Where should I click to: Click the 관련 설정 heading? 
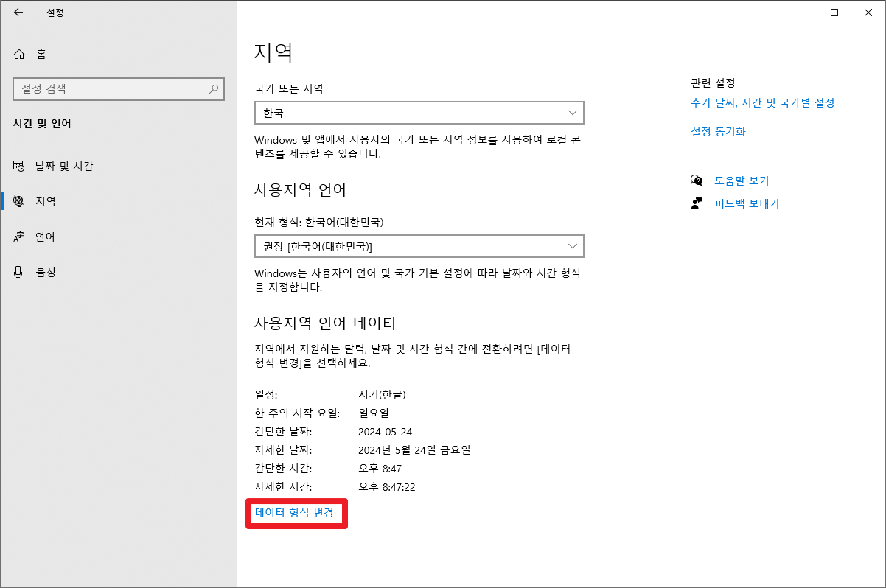point(713,83)
